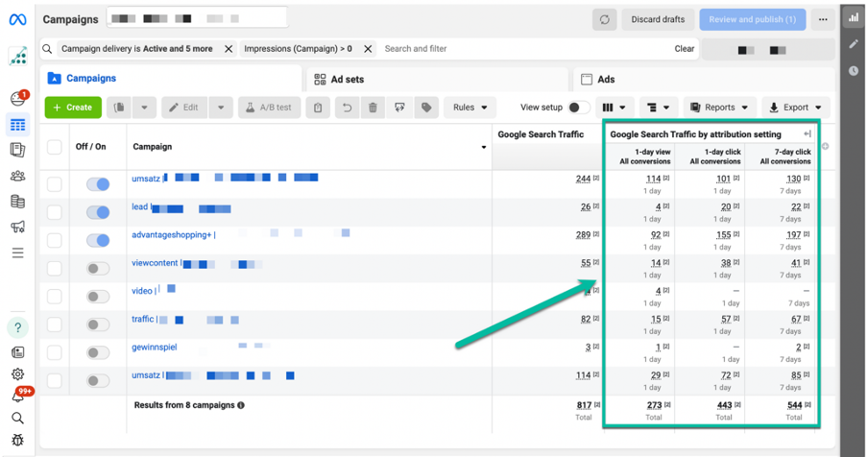Open the Help question mark icon
This screenshot has width=868, height=457.
click(17, 327)
